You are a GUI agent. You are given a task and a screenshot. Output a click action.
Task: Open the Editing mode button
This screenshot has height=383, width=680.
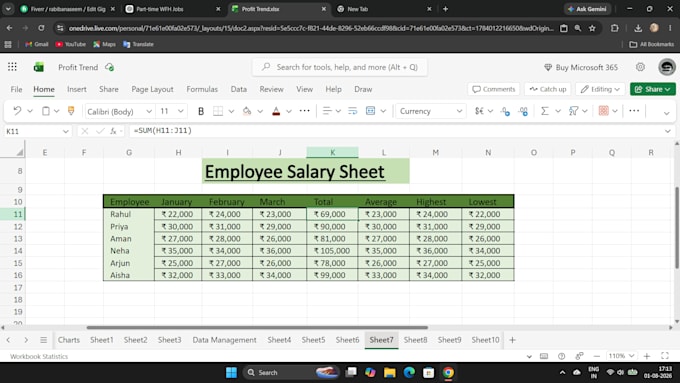tap(600, 89)
